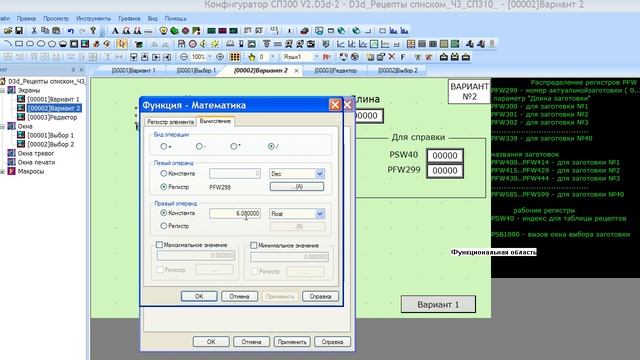Click the yellow hand pointer icon
This screenshot has width=640, height=360.
coord(251,57)
